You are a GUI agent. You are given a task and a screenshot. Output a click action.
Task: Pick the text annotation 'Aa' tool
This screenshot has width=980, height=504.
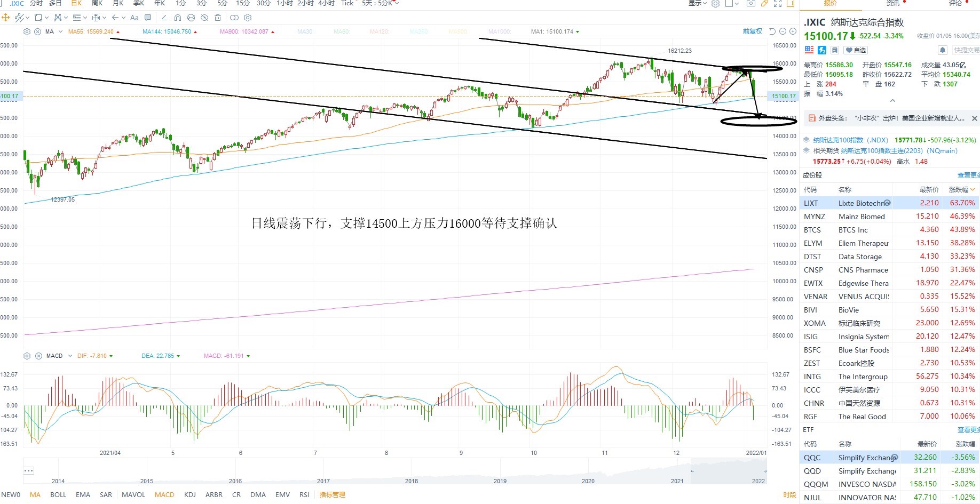tap(135, 18)
